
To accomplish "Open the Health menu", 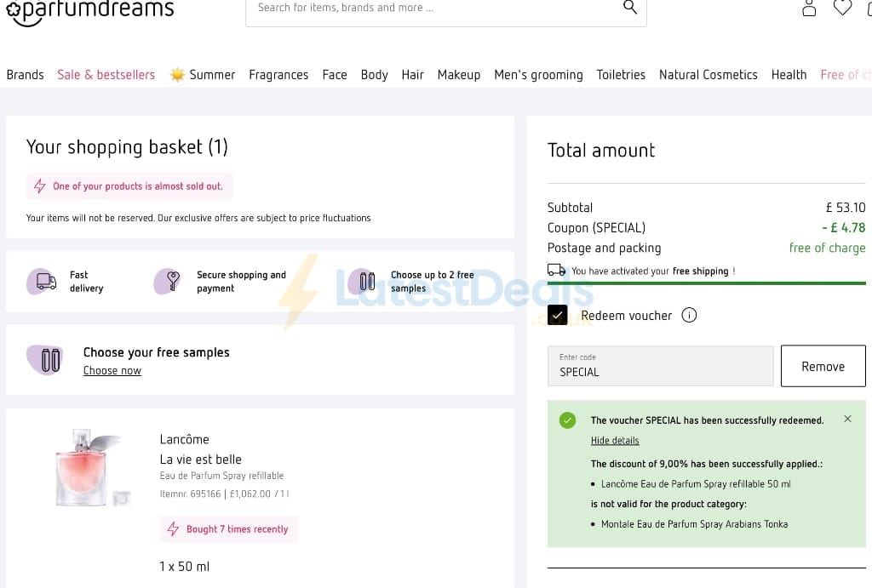I will (x=789, y=75).
